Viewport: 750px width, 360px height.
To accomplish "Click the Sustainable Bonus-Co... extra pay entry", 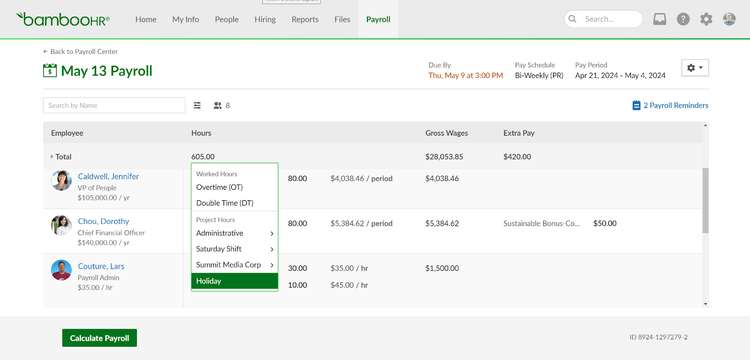I will (x=541, y=223).
